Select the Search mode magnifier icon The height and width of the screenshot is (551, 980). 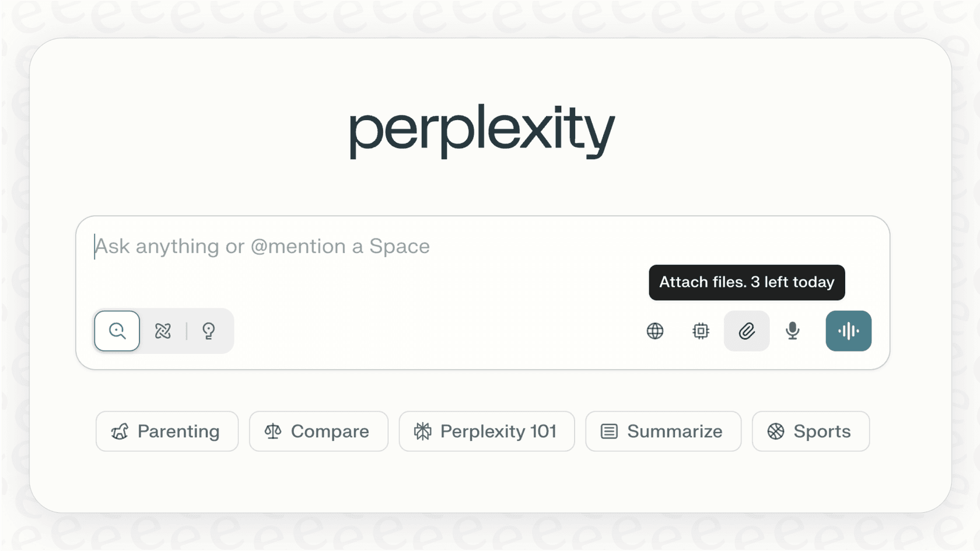click(x=117, y=331)
